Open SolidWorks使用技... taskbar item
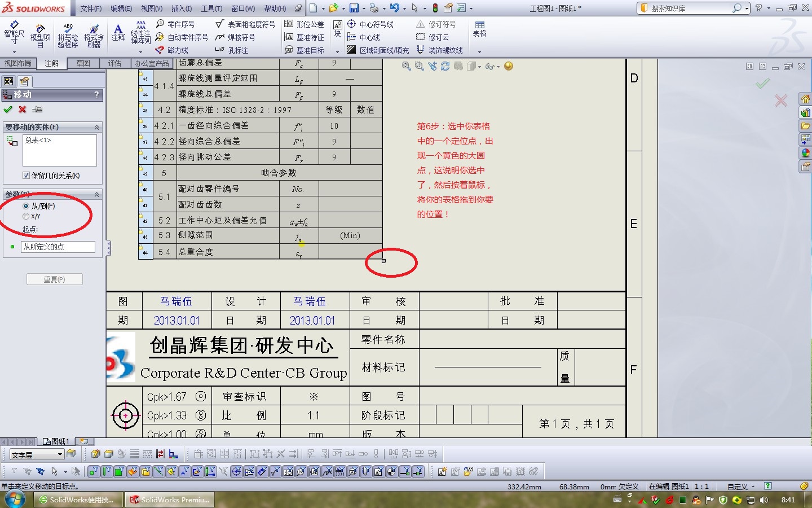The height and width of the screenshot is (508, 812). [78, 500]
